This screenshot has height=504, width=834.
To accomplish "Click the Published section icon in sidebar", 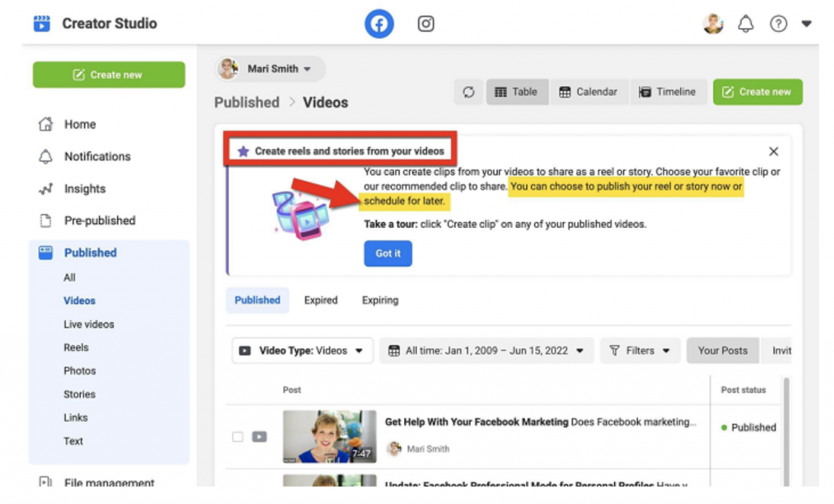I will coord(46,252).
